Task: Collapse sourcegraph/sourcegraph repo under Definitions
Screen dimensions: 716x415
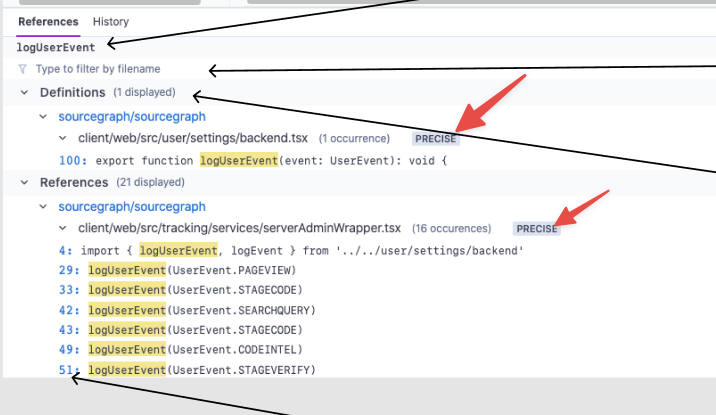Action: [x=43, y=117]
